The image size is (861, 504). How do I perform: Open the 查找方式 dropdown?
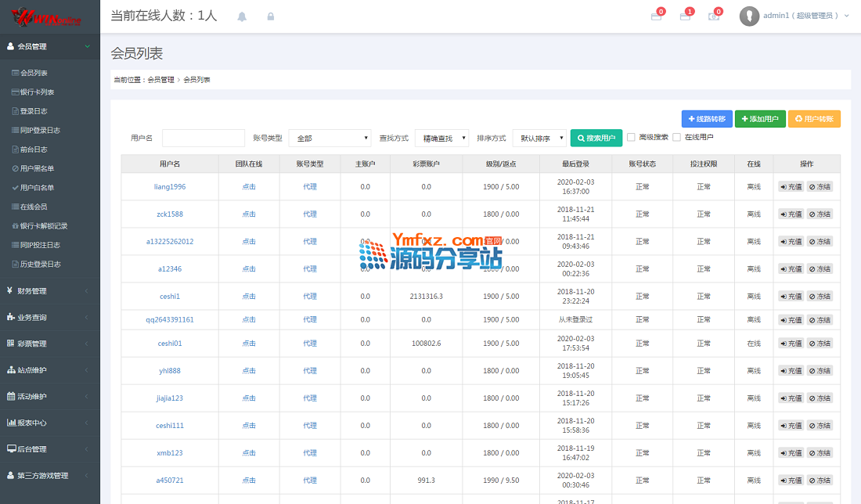pos(441,139)
